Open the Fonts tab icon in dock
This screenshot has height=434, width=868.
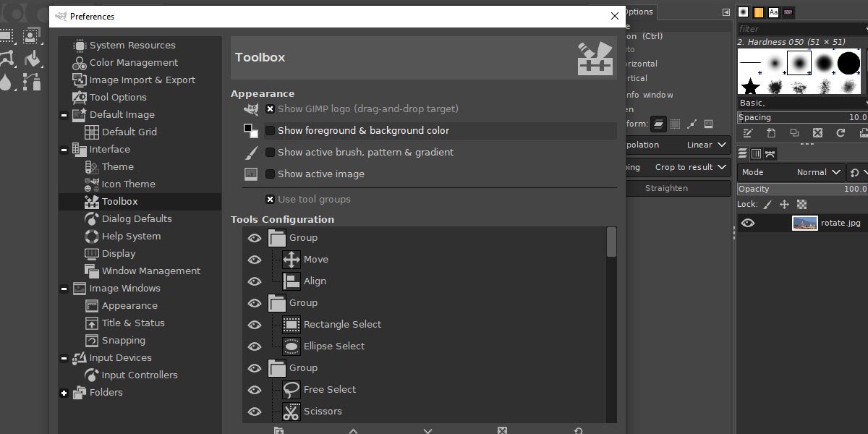click(x=774, y=12)
